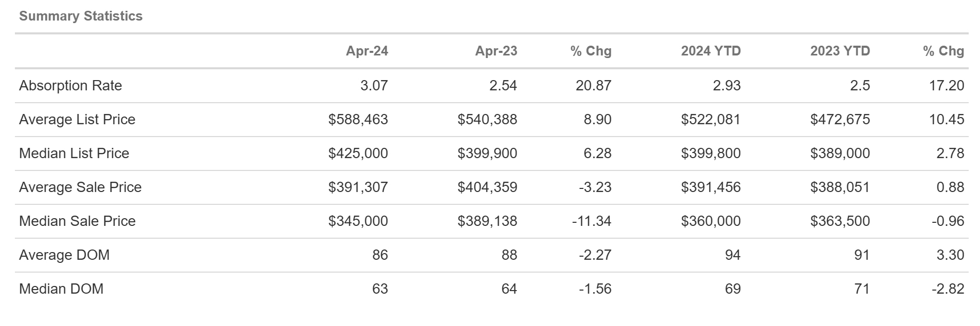Viewport: 980px width, 326px height.
Task: Click the Average Sale Price label
Action: [x=80, y=187]
